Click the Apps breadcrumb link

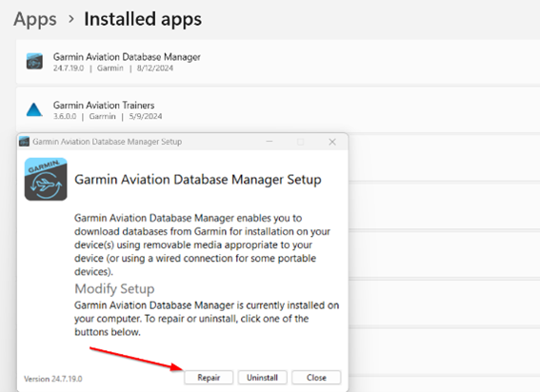click(x=35, y=19)
